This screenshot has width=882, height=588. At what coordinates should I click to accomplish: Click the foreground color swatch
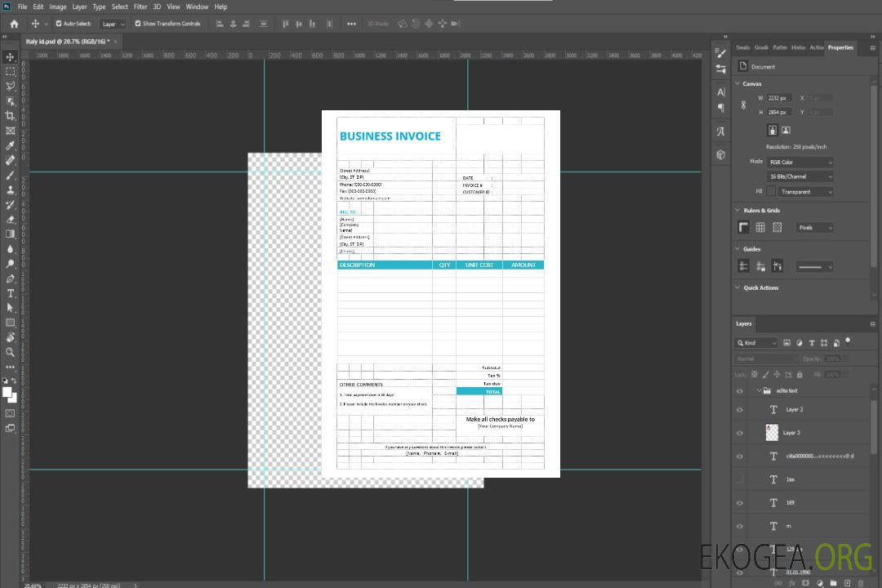(x=7, y=392)
